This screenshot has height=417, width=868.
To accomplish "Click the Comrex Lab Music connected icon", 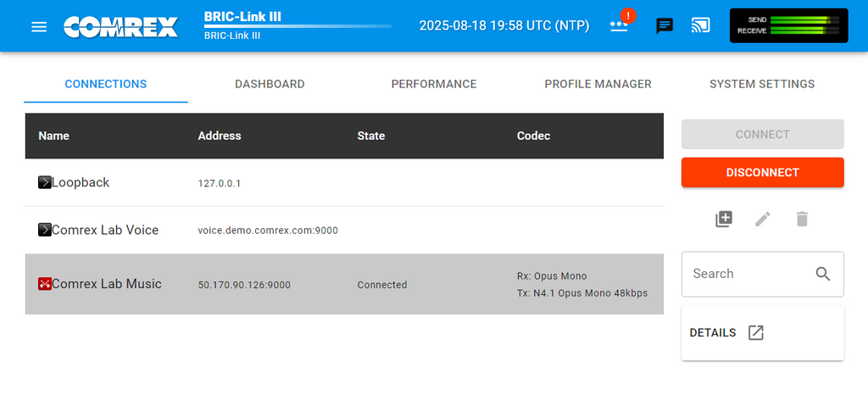I will [x=45, y=284].
